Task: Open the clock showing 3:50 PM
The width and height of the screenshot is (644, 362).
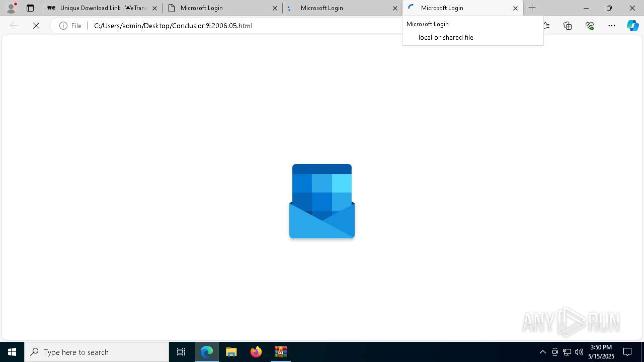Action: (601, 352)
